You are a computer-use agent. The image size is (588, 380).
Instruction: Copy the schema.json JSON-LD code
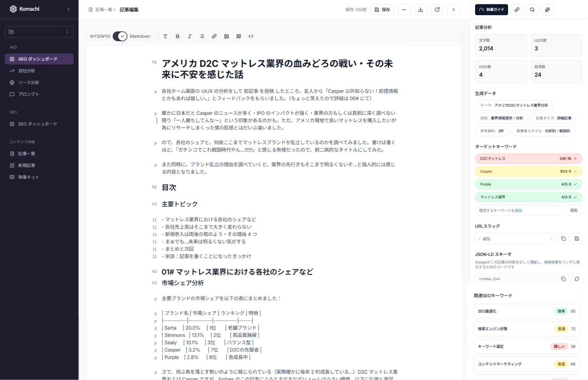(x=564, y=279)
